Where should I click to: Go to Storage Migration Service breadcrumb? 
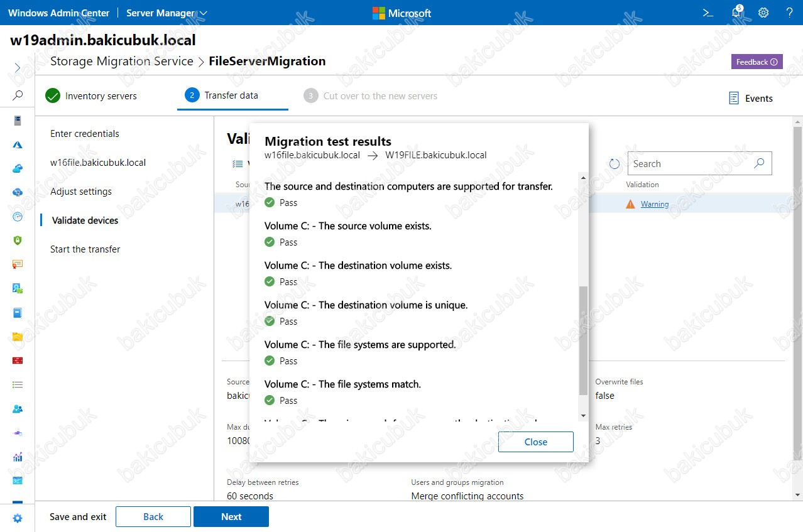pyautogui.click(x=122, y=61)
